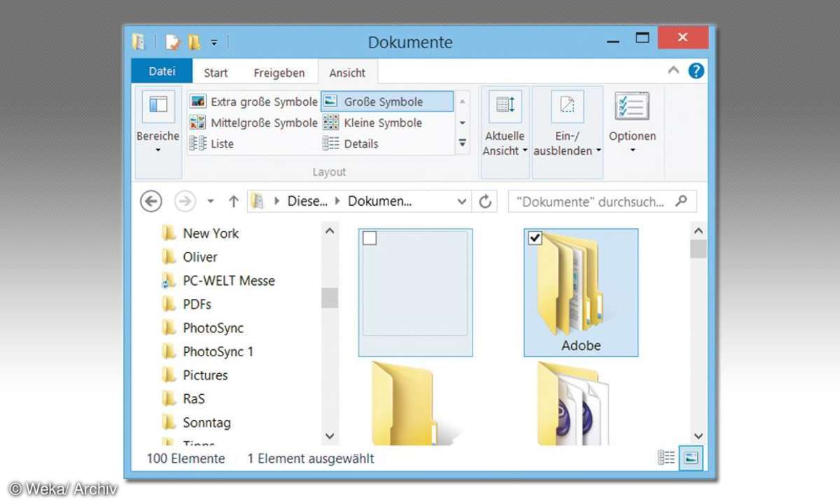The image size is (840, 504).
Task: Open the blue Help question mark
Action: [x=696, y=71]
